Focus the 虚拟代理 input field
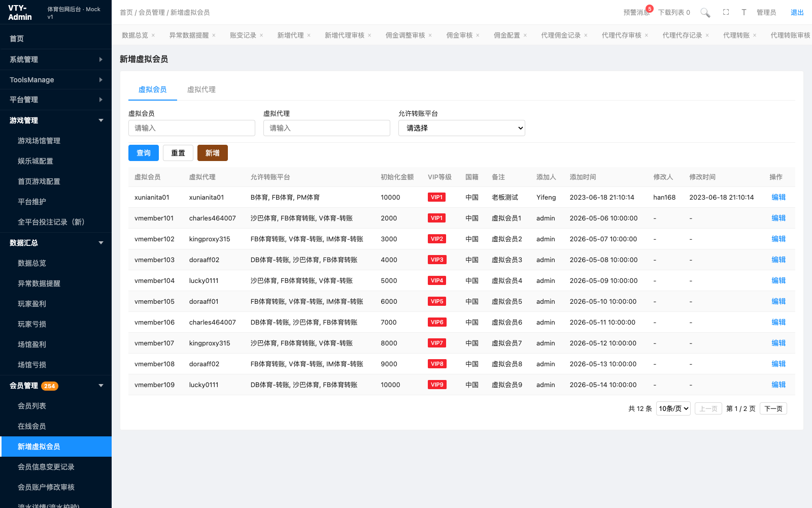812x508 pixels. coord(327,128)
